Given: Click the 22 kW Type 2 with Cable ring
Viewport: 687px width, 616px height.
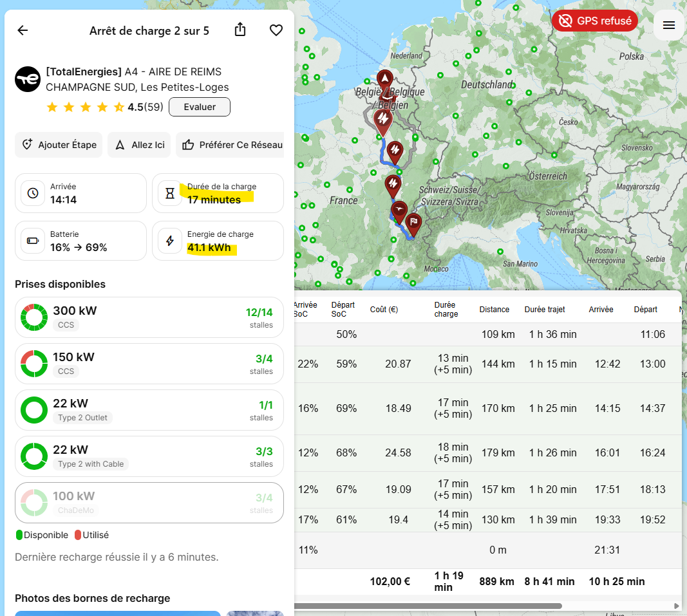Looking at the screenshot, I should click(x=34, y=456).
